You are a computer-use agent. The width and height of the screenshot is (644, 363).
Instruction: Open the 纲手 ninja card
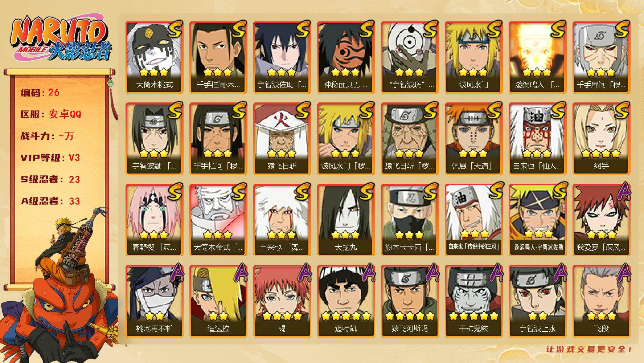click(x=601, y=139)
